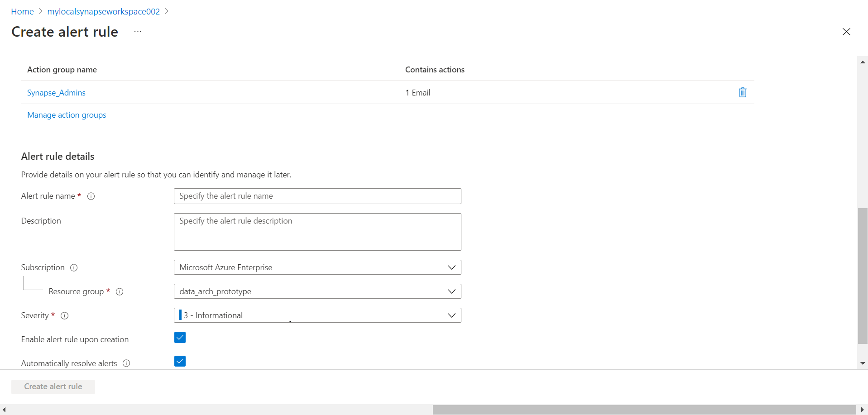
Task: Open the Severity dropdown
Action: 317,315
